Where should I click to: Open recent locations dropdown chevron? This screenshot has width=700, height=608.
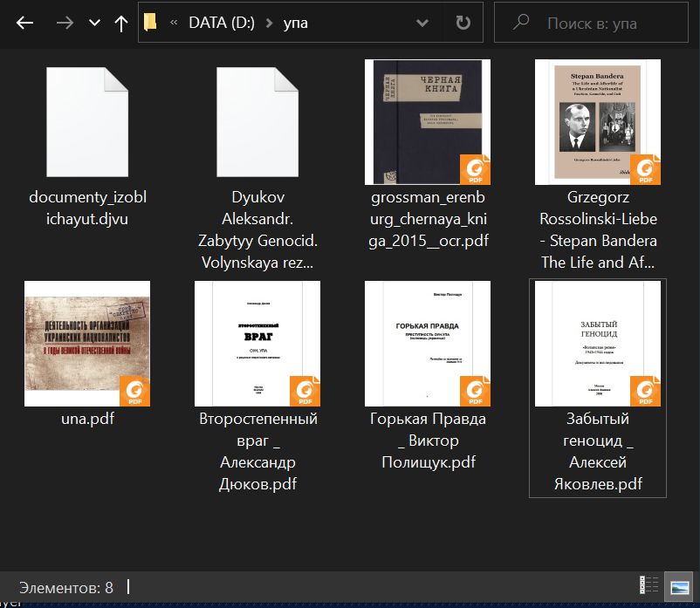94,23
